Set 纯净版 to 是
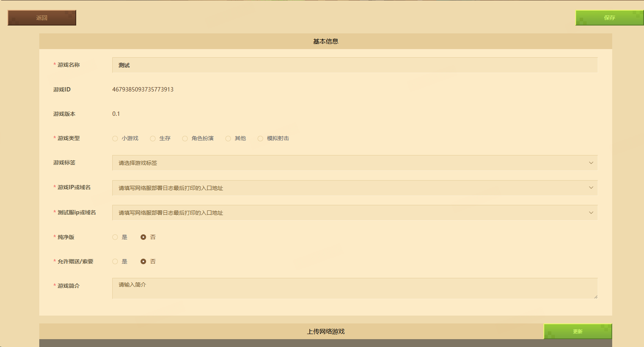Viewport: 644px width, 347px height. (x=115, y=237)
